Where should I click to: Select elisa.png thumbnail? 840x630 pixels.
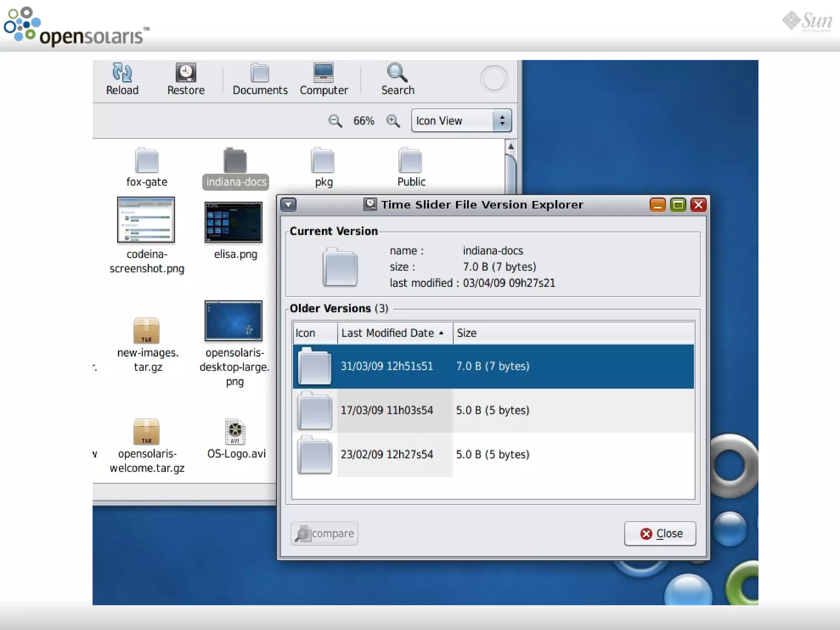point(233,222)
